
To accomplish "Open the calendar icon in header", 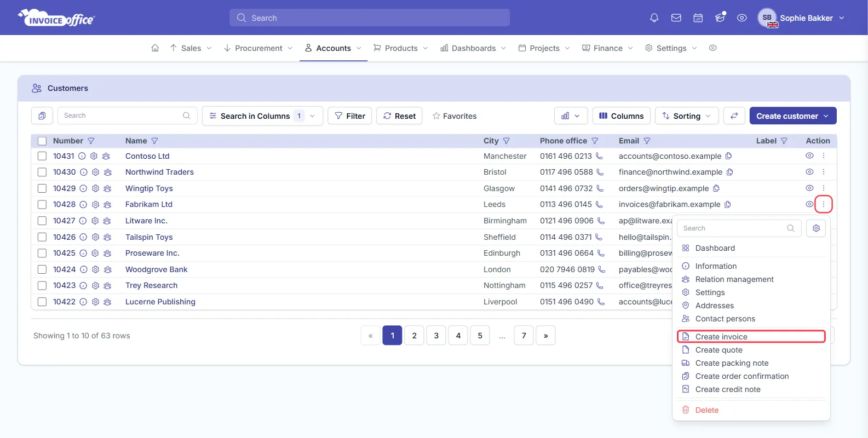I will [x=698, y=18].
